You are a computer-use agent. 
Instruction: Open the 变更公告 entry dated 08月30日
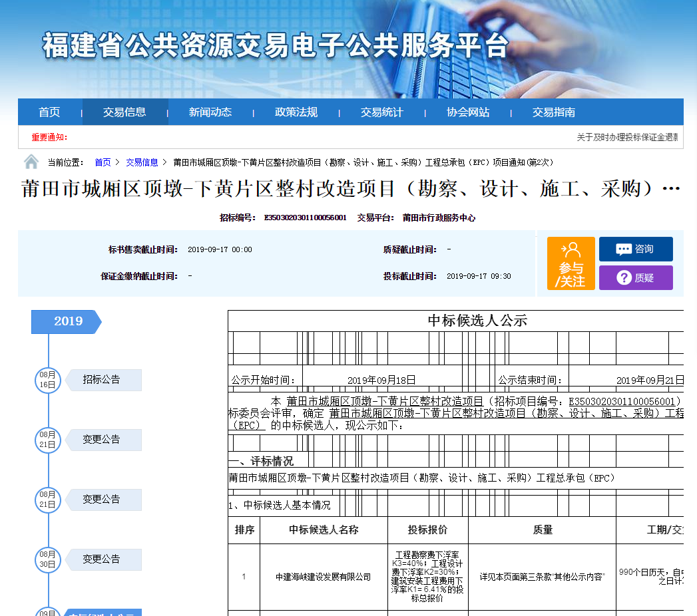click(x=102, y=559)
